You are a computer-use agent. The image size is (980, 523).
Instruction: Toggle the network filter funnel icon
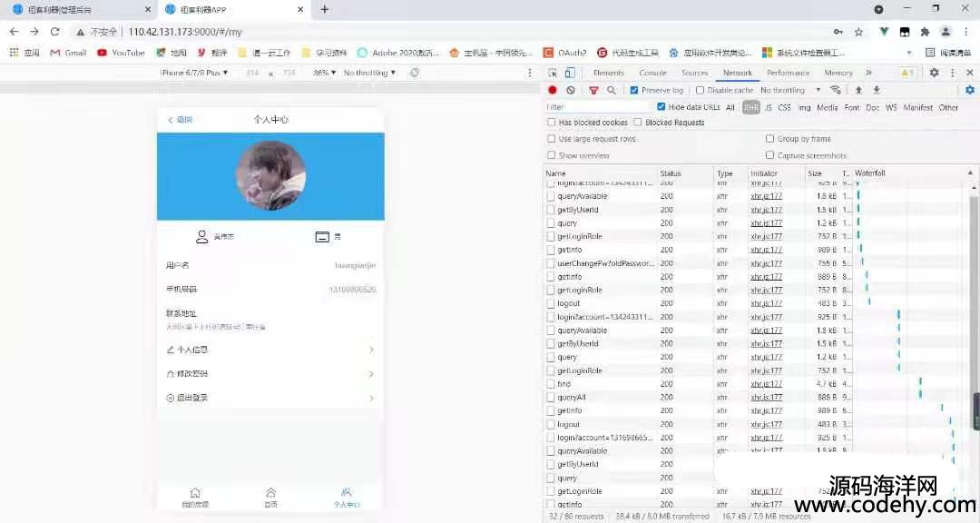point(593,90)
